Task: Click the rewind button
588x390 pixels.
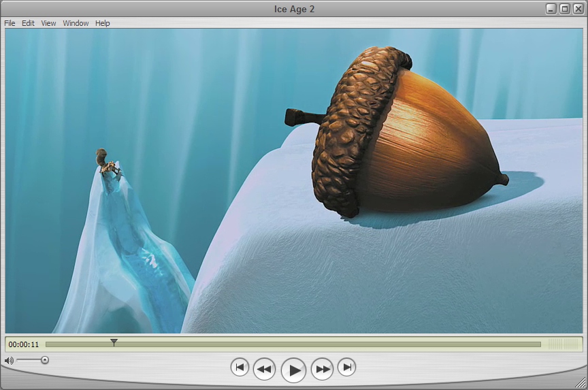Action: pyautogui.click(x=264, y=369)
